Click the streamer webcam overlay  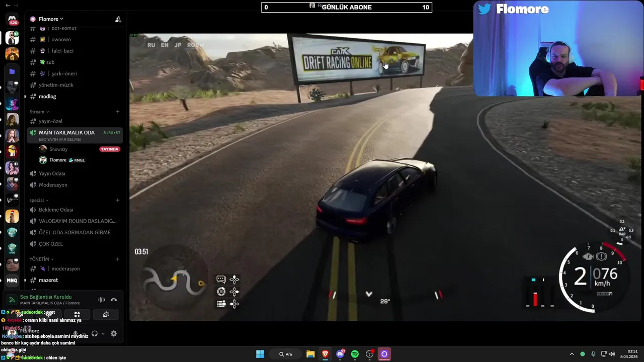coord(558,48)
